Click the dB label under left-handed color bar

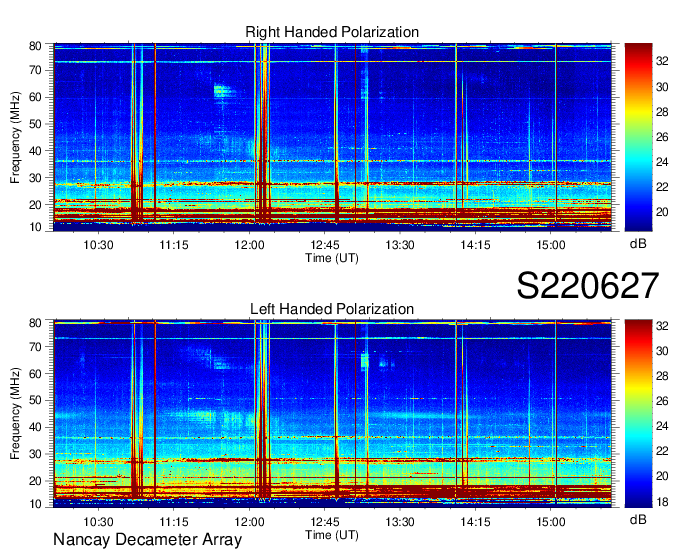click(638, 519)
